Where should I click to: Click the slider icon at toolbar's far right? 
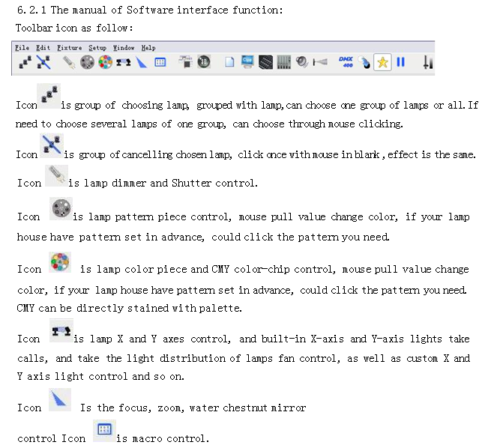click(x=428, y=62)
